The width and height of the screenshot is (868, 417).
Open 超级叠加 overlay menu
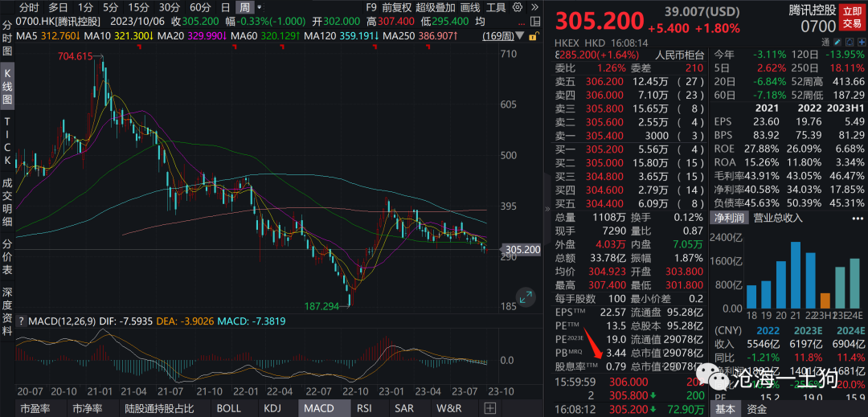tap(435, 8)
